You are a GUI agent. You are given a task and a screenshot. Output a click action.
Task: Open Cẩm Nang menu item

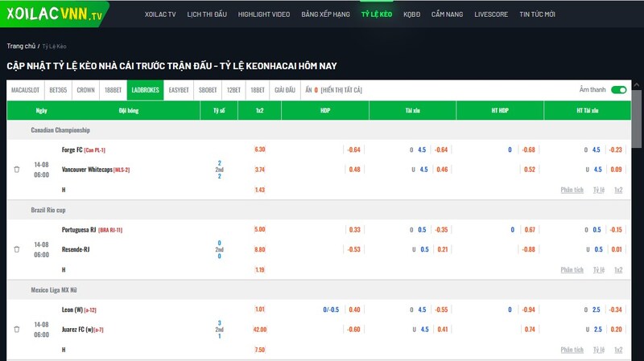point(447,14)
